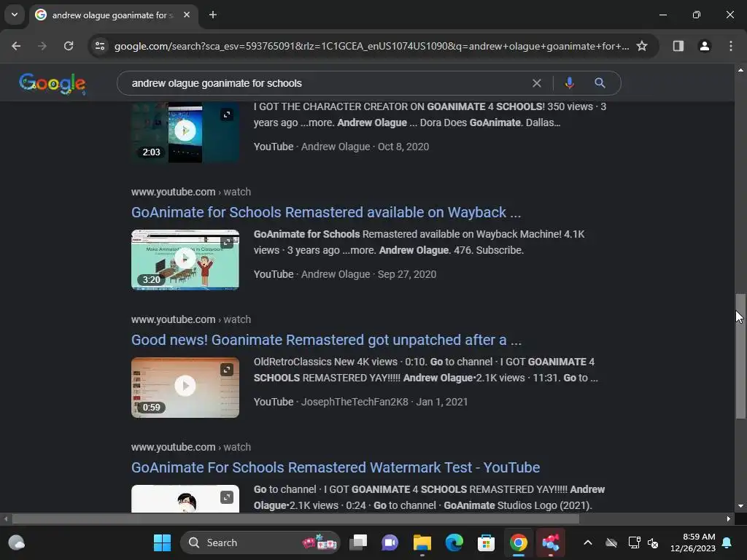Close the andrew olague goanimate tab
The width and height of the screenshot is (747, 560).
[x=187, y=15]
